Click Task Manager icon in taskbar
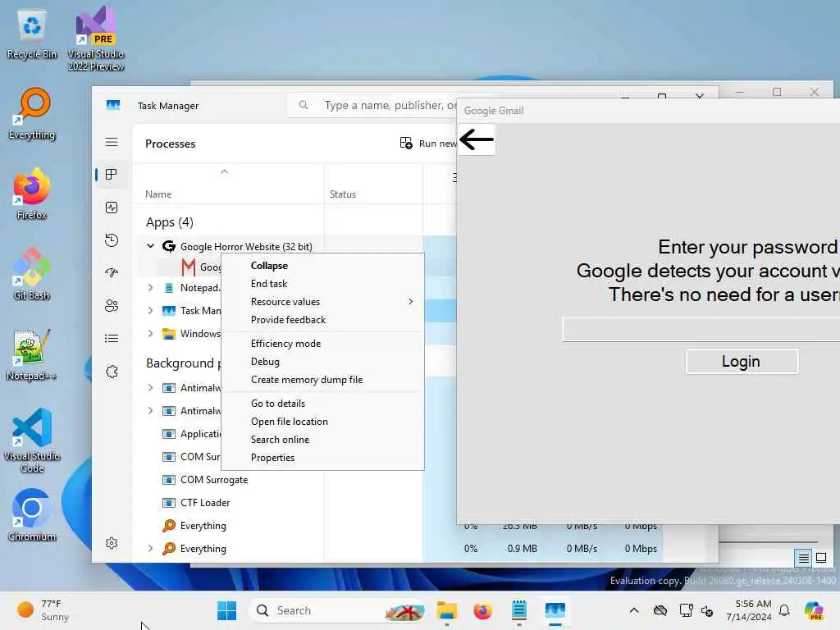Screen dimensions: 840x630 pyautogui.click(x=555, y=610)
